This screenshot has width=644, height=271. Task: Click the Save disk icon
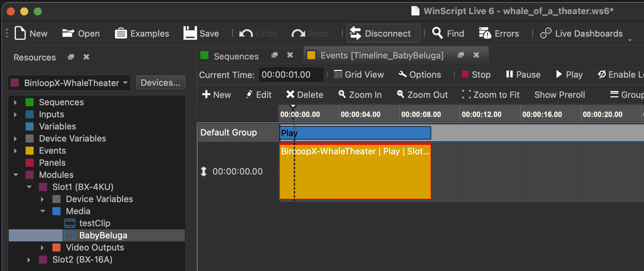click(190, 33)
